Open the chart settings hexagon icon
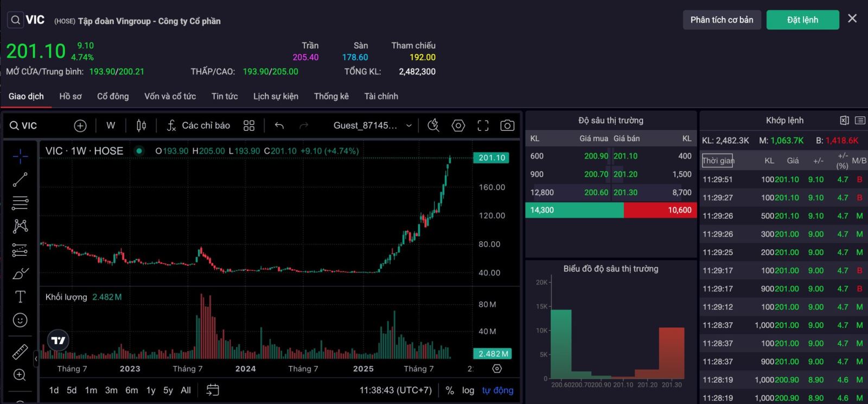The height and width of the screenshot is (404, 868). point(458,125)
